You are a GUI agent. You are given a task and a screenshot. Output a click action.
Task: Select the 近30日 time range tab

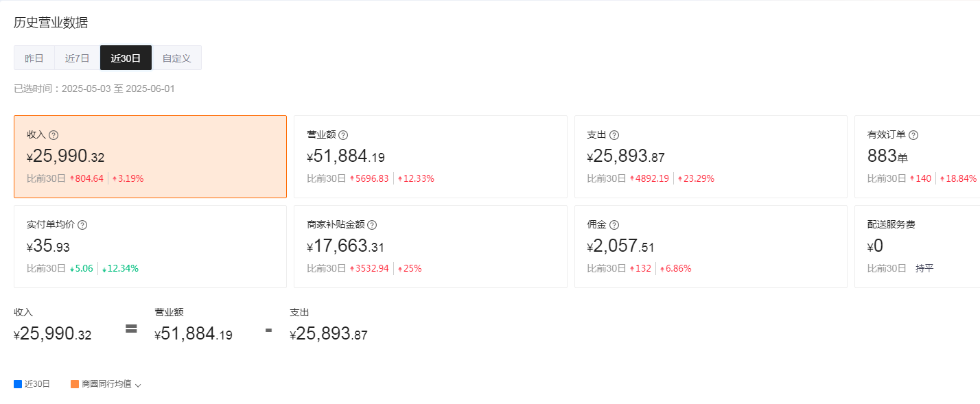(126, 58)
